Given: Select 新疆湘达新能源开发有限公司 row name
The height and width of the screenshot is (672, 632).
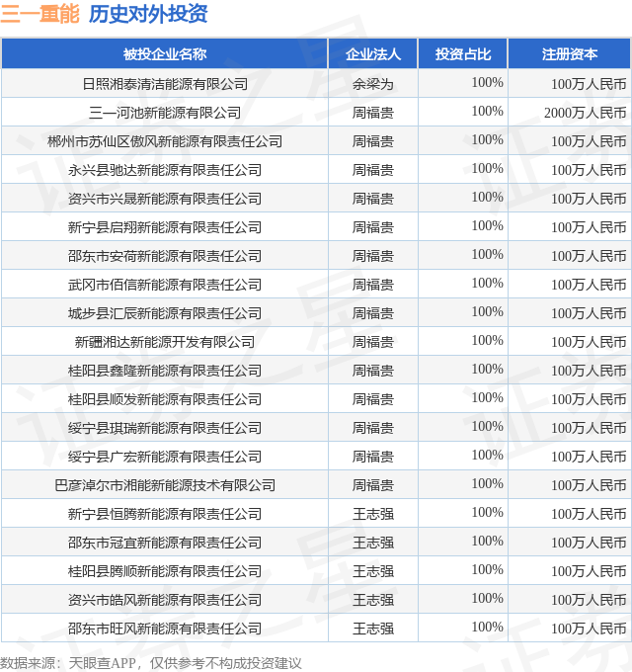Looking at the screenshot, I should (x=165, y=342).
